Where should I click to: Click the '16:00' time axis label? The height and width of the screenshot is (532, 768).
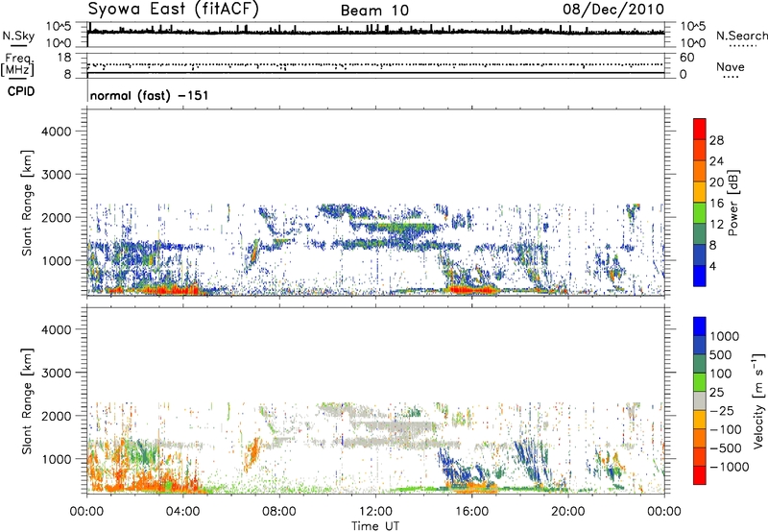pos(471,511)
